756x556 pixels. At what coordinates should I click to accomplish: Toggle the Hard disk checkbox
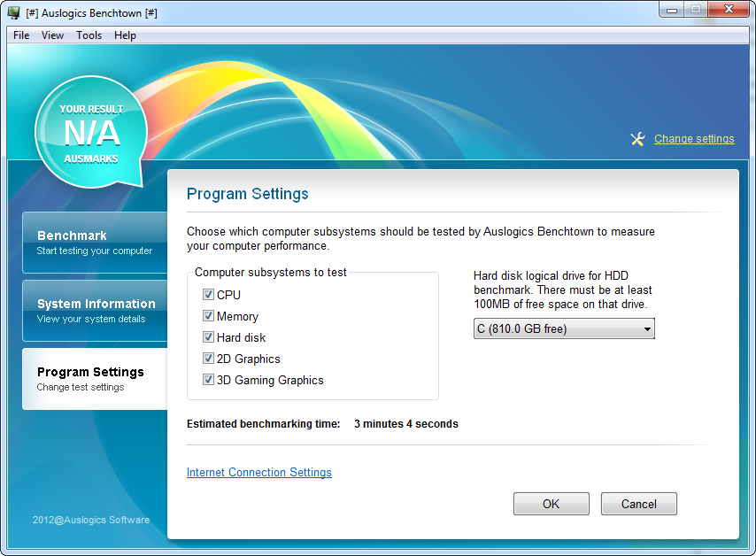[x=208, y=337]
